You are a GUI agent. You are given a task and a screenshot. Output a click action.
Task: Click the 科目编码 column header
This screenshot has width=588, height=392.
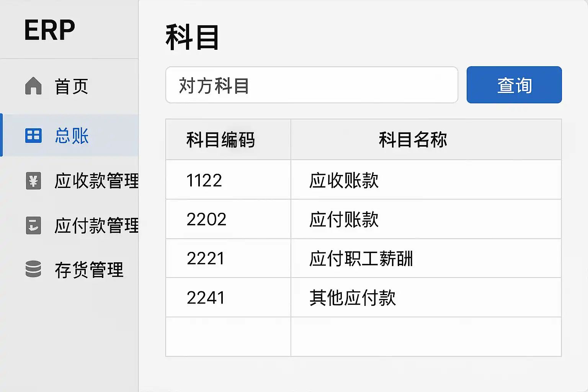pos(220,140)
